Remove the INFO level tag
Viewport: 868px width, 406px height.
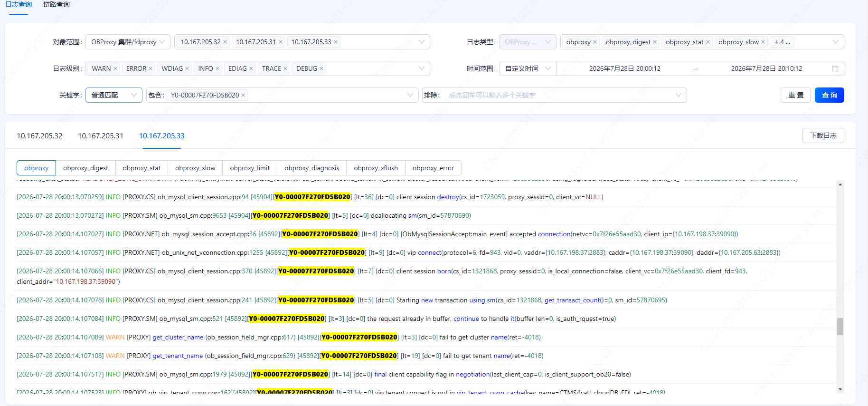coord(217,68)
